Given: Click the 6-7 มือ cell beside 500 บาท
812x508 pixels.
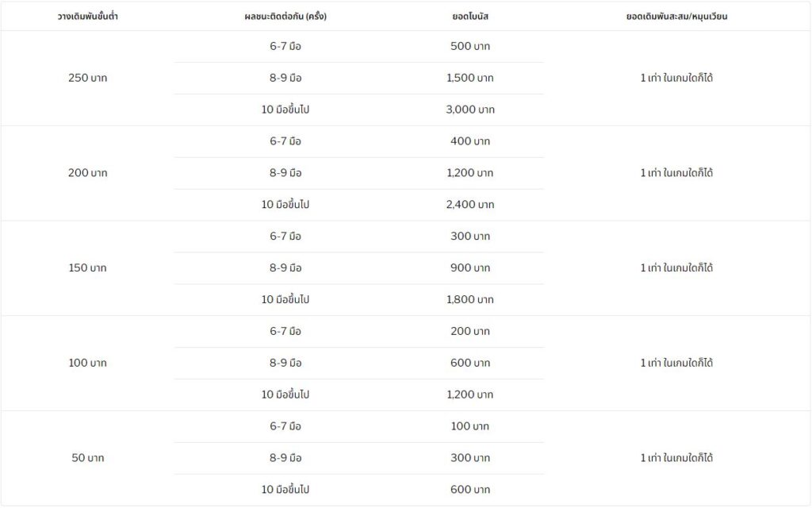Looking at the screenshot, I should [x=285, y=46].
